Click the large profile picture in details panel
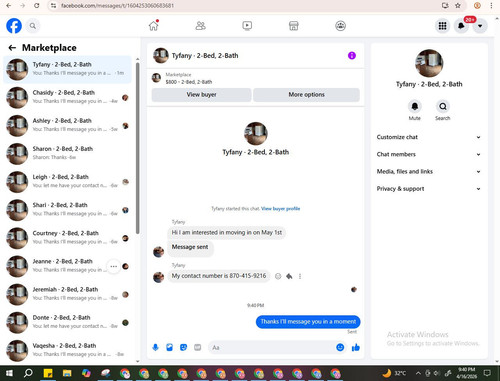The width and height of the screenshot is (500, 381). coord(429,63)
